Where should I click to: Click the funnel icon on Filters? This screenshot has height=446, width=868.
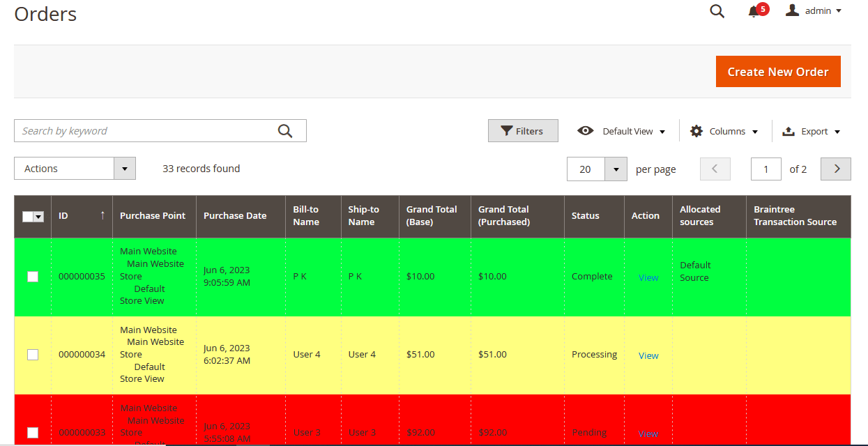click(x=508, y=130)
